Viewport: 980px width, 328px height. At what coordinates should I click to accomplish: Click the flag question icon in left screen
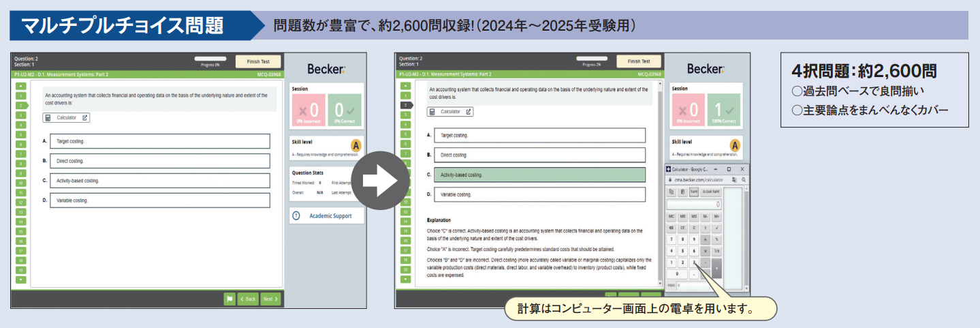[x=230, y=299]
